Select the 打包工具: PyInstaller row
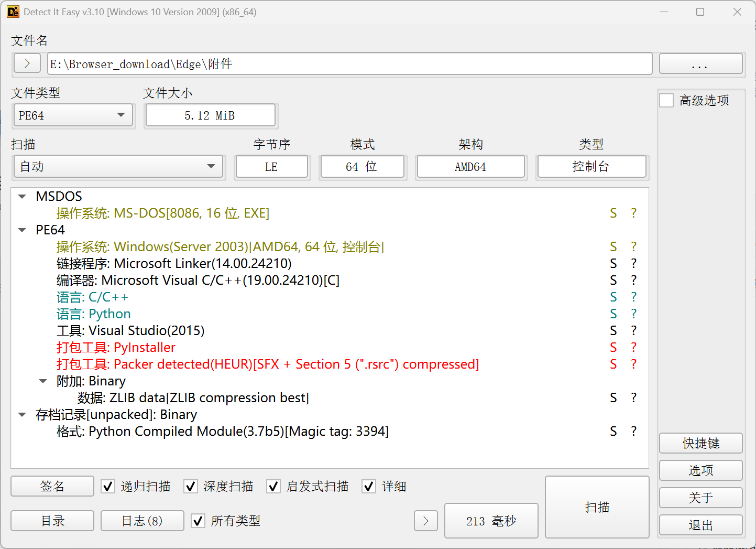The width and height of the screenshot is (756, 549). (330, 348)
